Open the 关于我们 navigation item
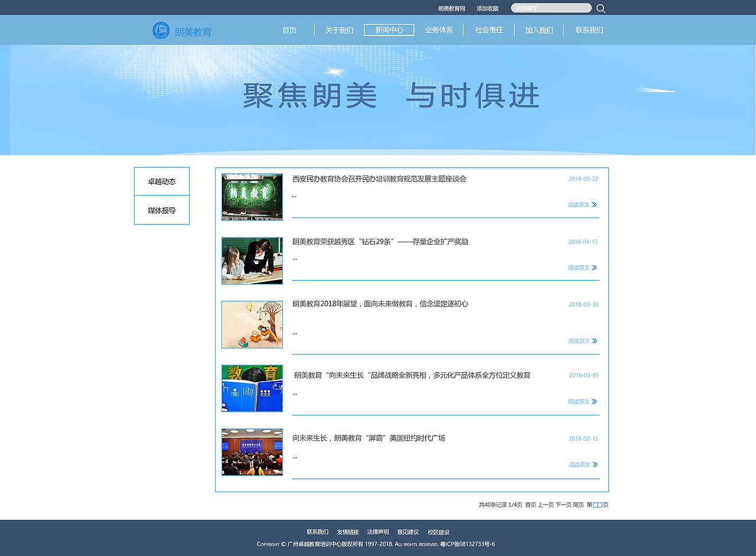Viewport: 756px width, 556px height. [338, 30]
